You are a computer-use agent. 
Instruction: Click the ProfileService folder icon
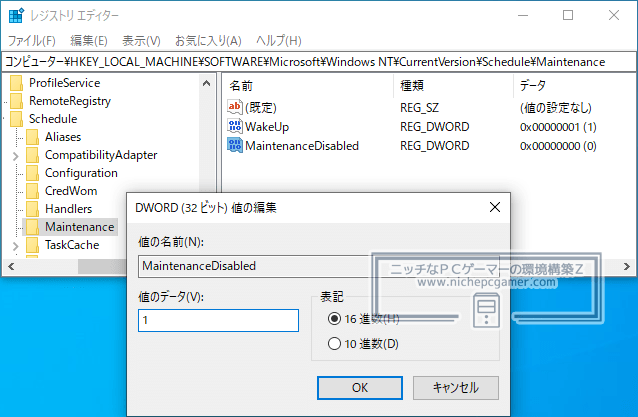pyautogui.click(x=17, y=83)
